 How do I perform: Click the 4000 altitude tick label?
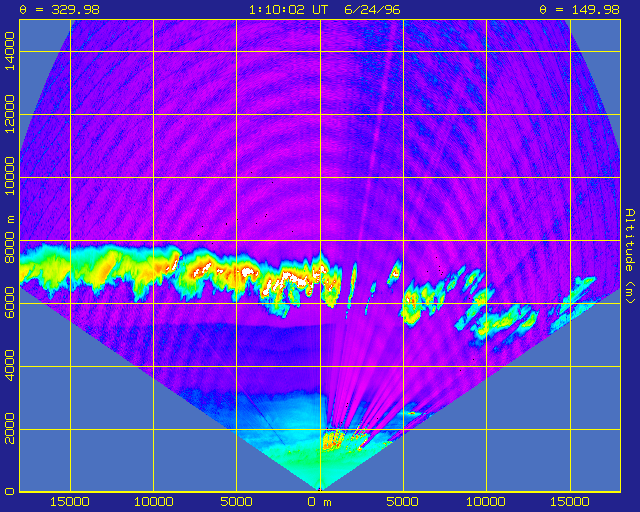click(x=9, y=365)
